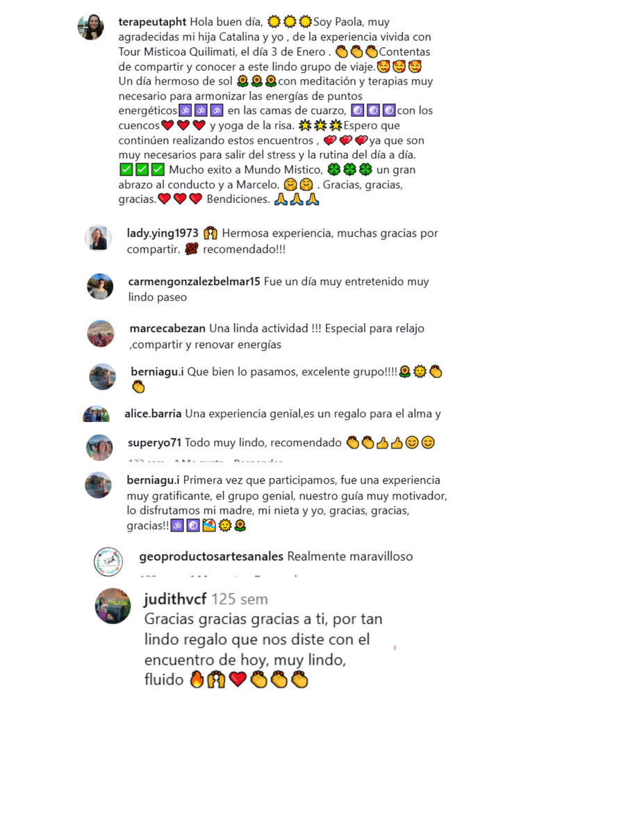Image resolution: width=644 pixels, height=834 pixels.
Task: Open judithvcf profile picture
Action: [x=113, y=605]
